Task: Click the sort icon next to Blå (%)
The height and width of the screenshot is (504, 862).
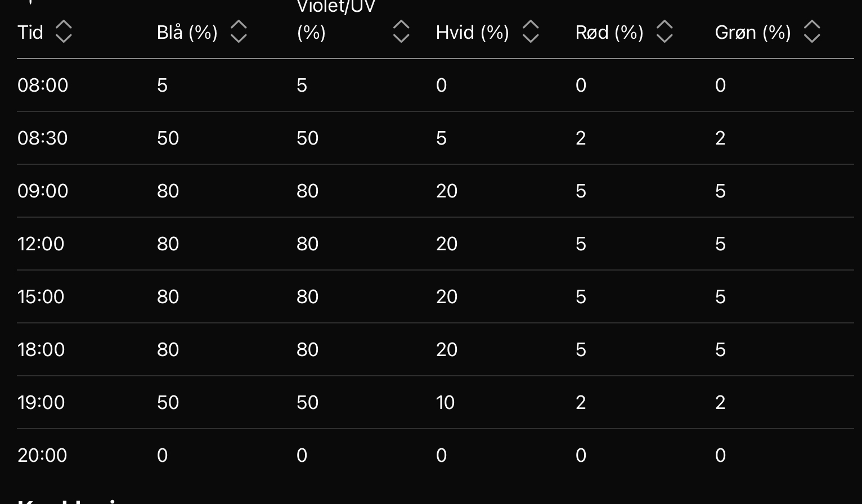Action: [239, 32]
